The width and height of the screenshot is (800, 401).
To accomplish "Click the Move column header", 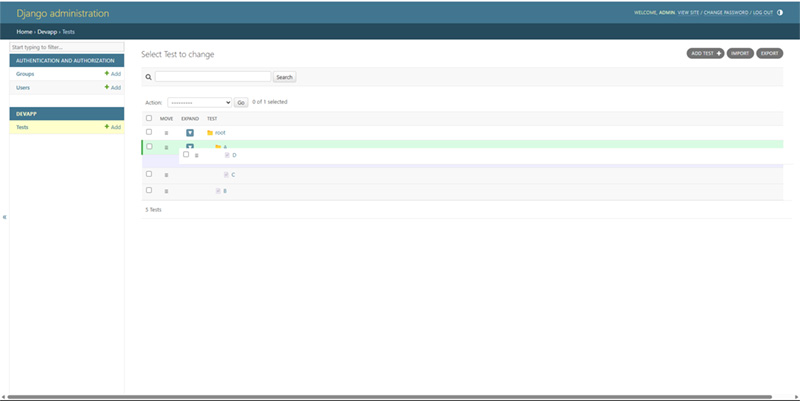I will (166, 118).
